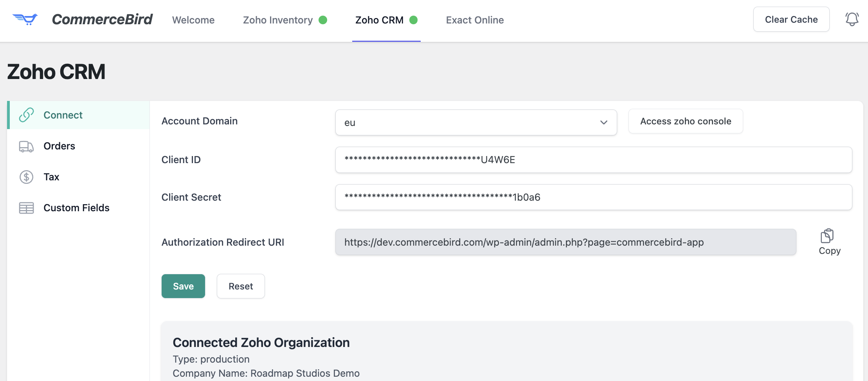Click the Connected Zoho Organization heading
Image resolution: width=868 pixels, height=381 pixels.
point(261,343)
